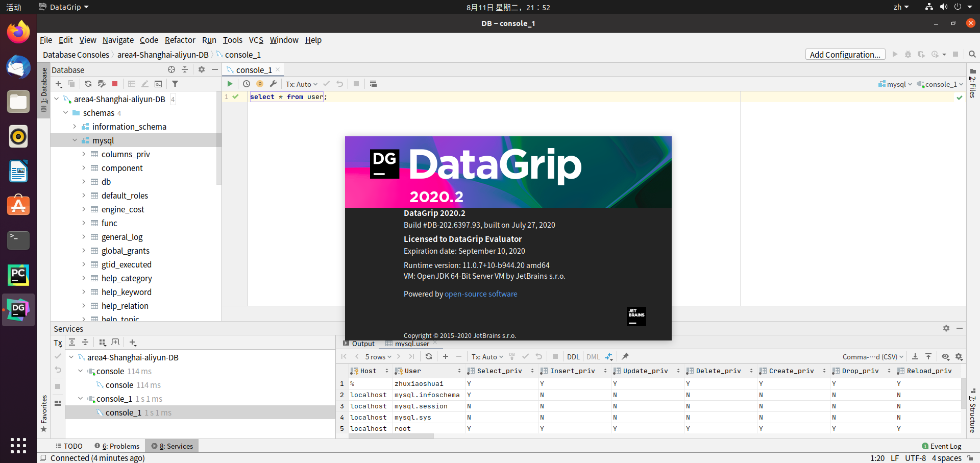Jump to query console QL icon

158,84
